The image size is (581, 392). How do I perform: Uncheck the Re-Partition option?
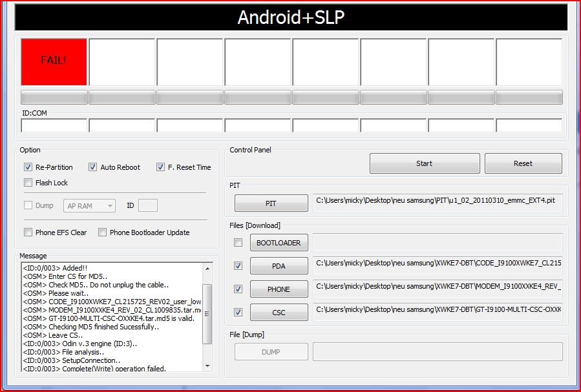click(28, 167)
